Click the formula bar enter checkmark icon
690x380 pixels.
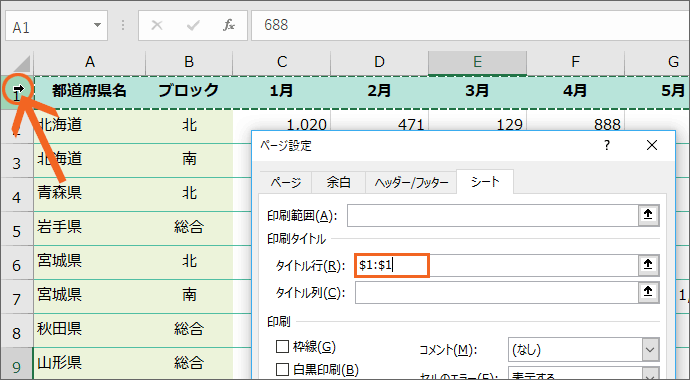pos(193,26)
